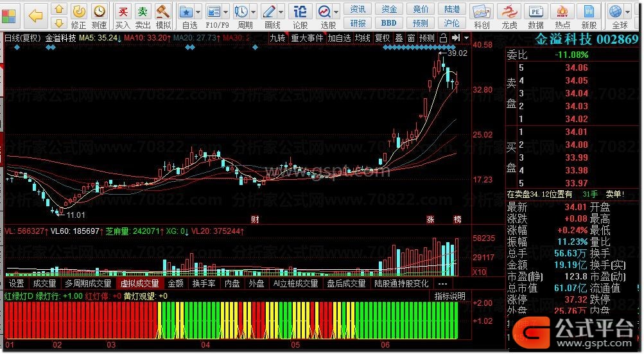The width and height of the screenshot is (644, 354).
Task: Switch to the 内盘 tab
Action: coord(232,284)
